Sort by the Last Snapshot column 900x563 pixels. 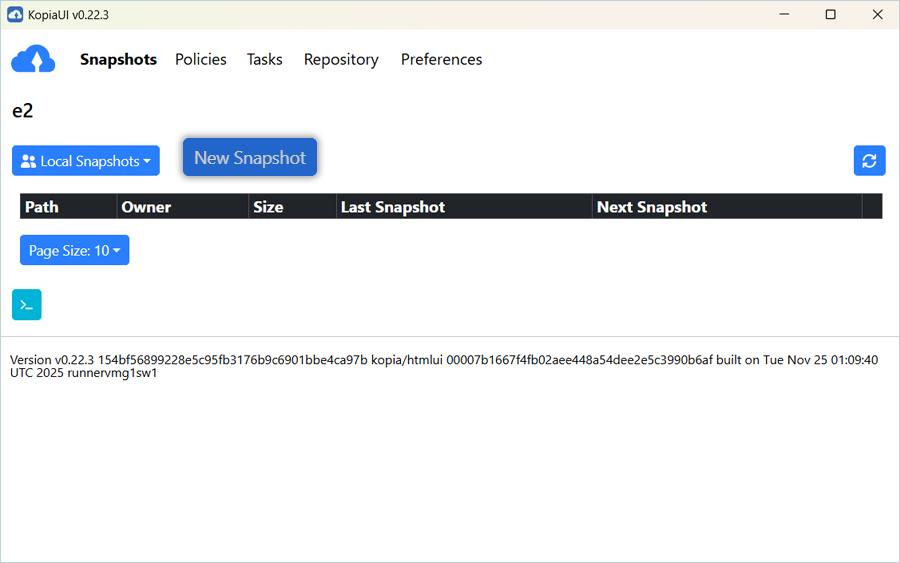[393, 207]
